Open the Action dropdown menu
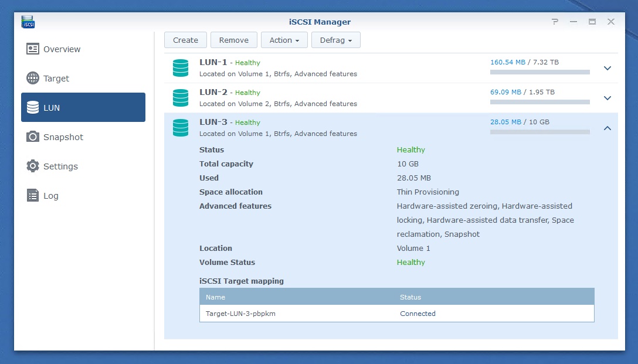 (284, 40)
